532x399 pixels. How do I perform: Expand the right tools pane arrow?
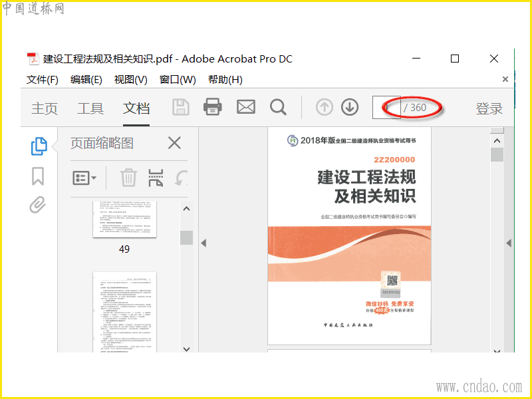click(x=509, y=243)
